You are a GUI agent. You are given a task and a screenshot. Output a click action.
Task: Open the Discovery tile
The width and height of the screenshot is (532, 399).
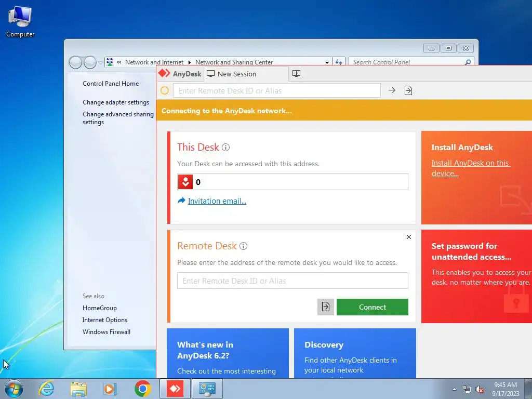[x=355, y=353]
